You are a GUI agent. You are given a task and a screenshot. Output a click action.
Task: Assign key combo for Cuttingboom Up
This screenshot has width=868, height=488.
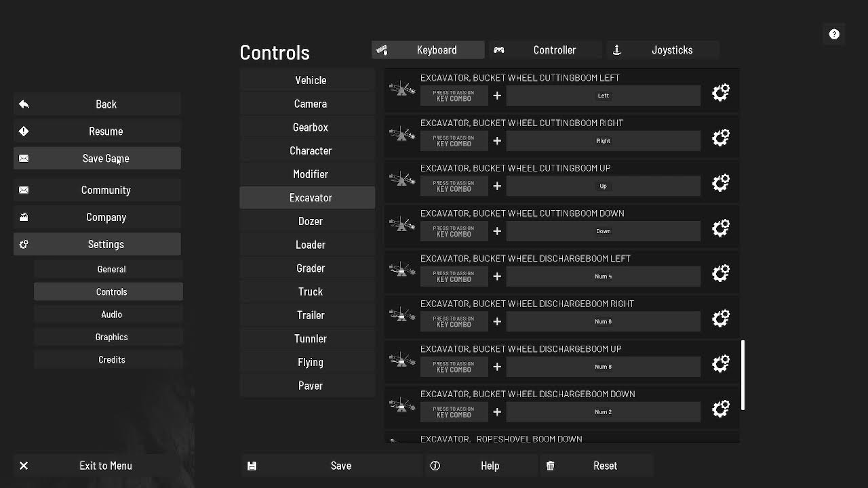(454, 186)
